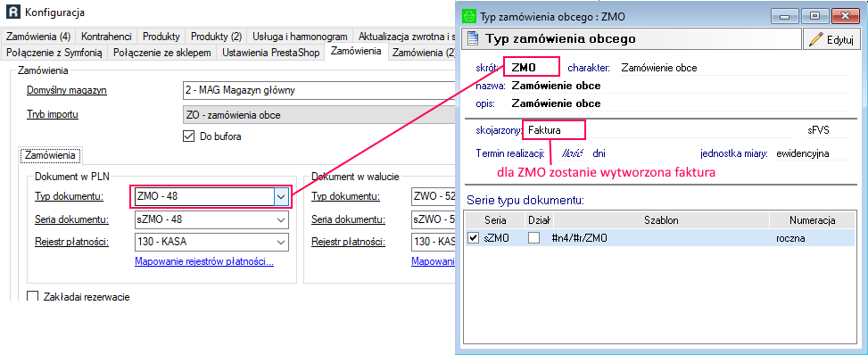Select the Usługa i harmonogram tab
This screenshot has height=355, width=868.
[x=300, y=37]
